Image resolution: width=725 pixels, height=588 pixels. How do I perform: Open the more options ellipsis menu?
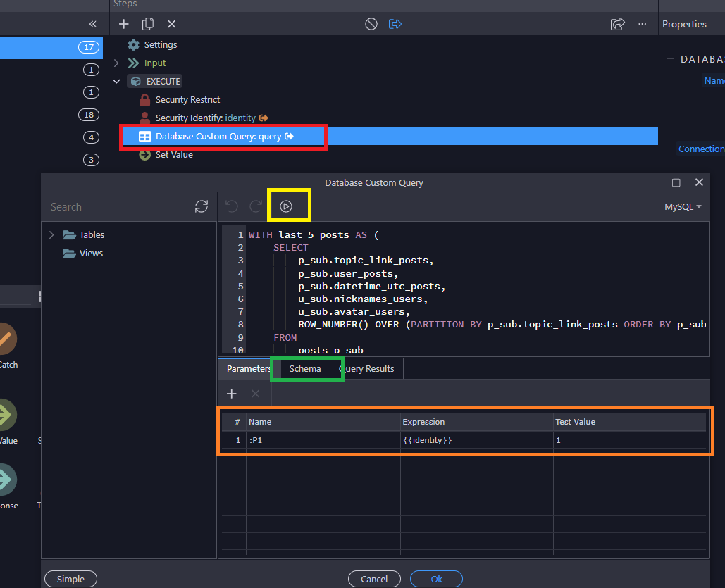643,24
